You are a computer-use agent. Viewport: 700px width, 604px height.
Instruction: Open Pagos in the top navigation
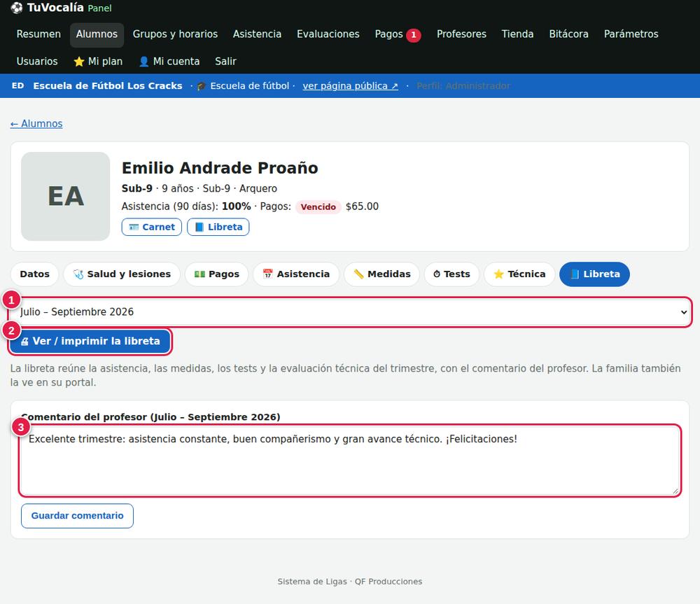click(x=388, y=34)
